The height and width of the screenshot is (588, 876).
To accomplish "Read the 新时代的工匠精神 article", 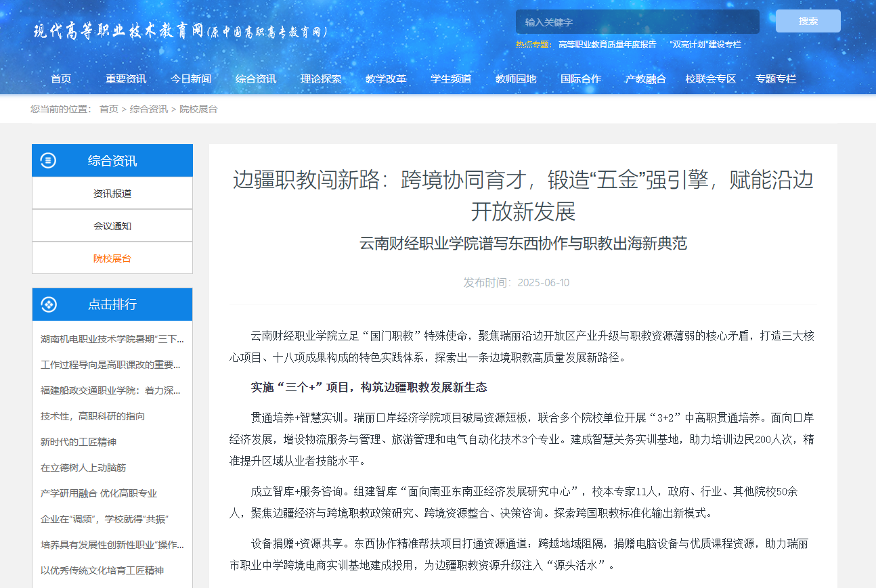I will (x=79, y=442).
